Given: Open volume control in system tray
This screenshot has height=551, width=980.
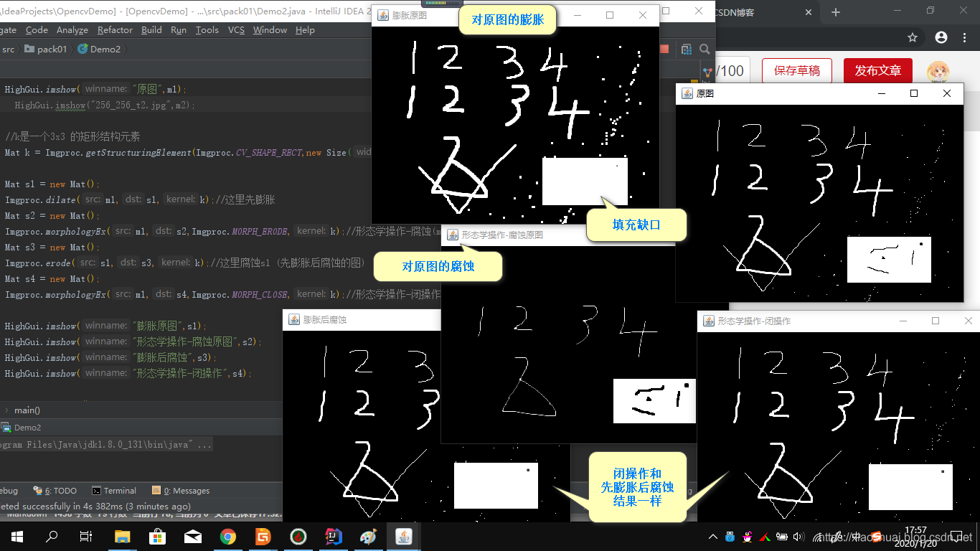Looking at the screenshot, I should [x=799, y=537].
